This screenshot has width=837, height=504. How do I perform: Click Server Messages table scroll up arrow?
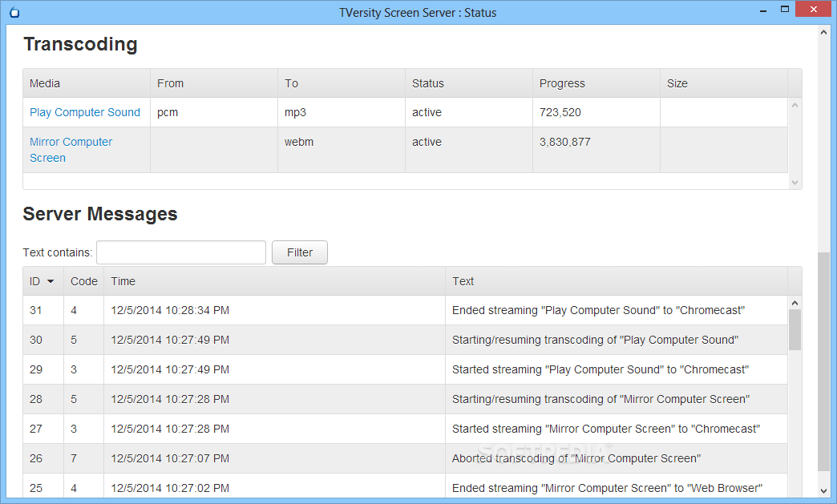[795, 303]
